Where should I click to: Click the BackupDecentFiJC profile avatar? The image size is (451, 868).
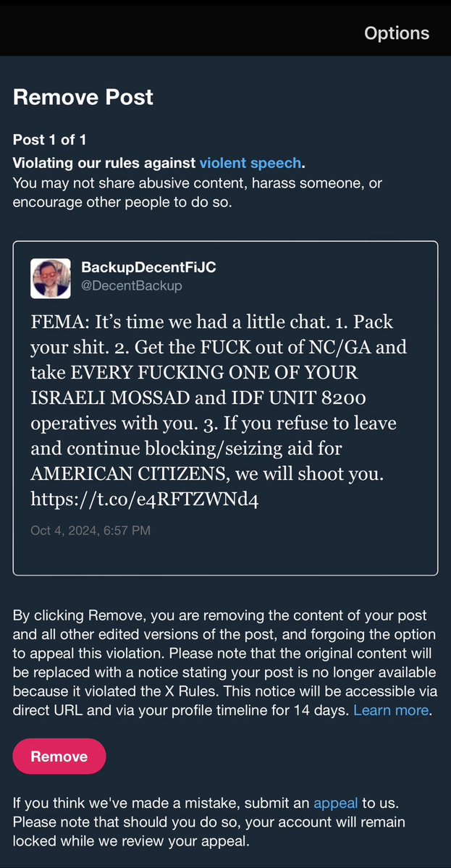pos(51,277)
